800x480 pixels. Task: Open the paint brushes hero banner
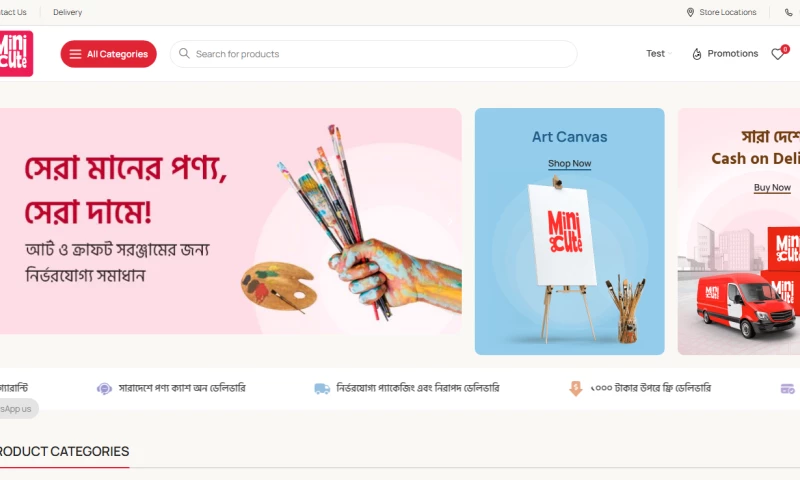point(231,221)
